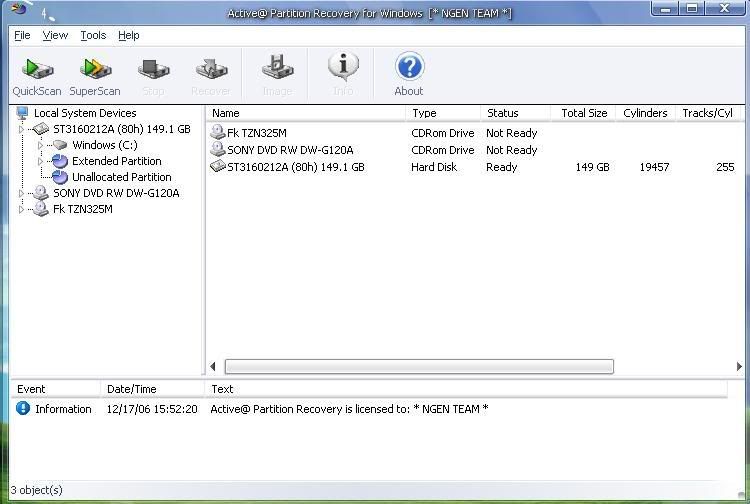
Task: Click the right scroll arrow of device list
Action: [x=739, y=367]
